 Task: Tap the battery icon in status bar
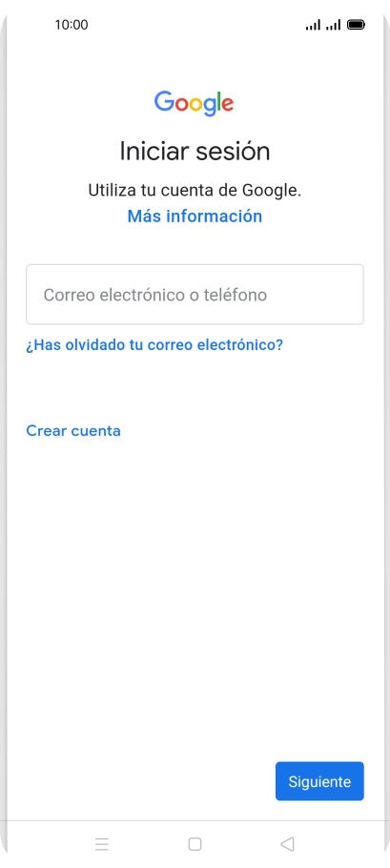point(355,25)
